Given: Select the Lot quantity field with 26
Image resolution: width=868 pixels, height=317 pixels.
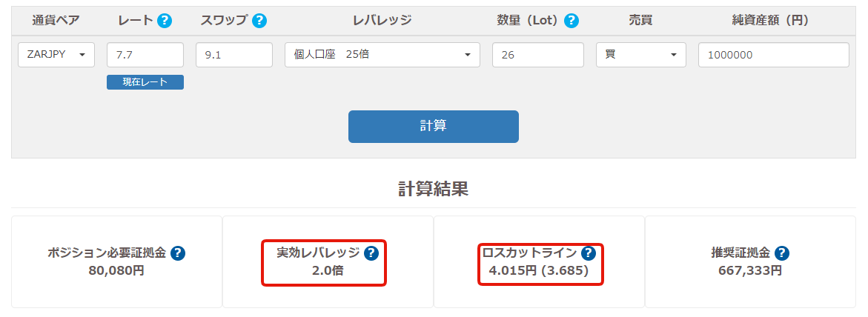Looking at the screenshot, I should 537,55.
